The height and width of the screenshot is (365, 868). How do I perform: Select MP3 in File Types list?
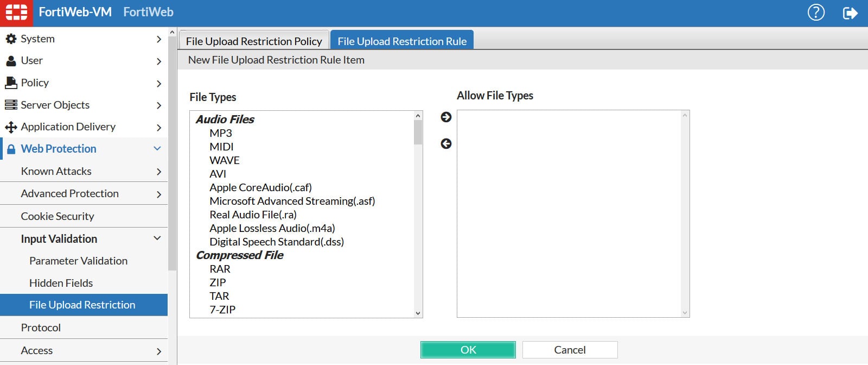pos(221,133)
